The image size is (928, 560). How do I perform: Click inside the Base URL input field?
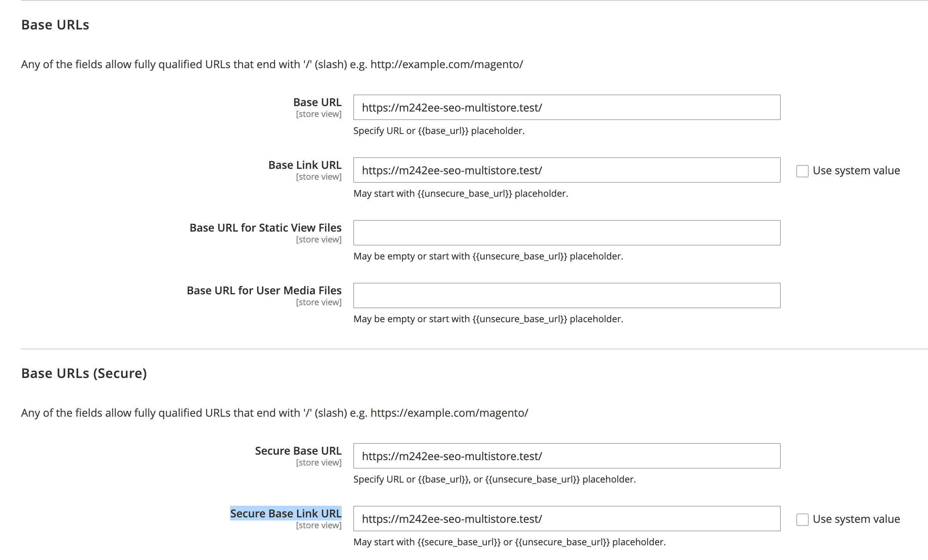pos(565,107)
